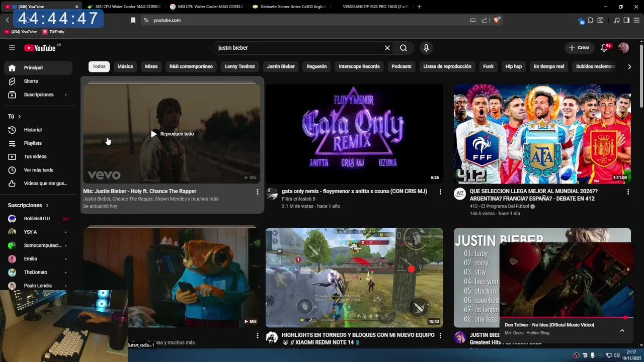Open Ver más tarde in sidebar
This screenshot has height=362, width=644.
pos(38,170)
